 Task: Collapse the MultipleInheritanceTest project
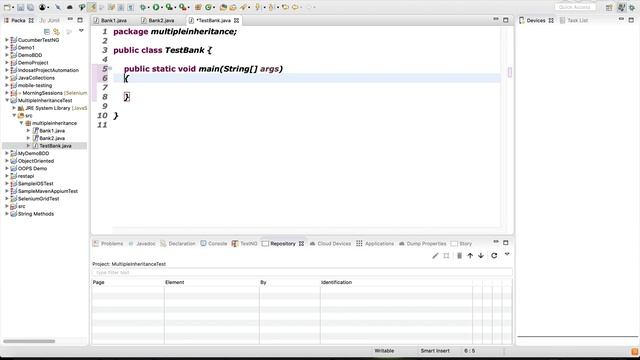(x=7, y=100)
